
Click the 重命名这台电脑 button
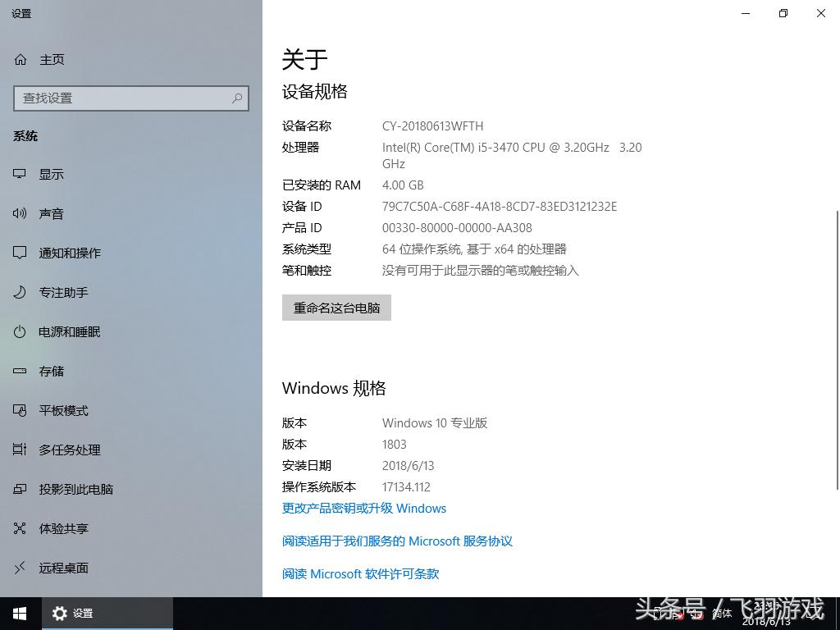(336, 308)
